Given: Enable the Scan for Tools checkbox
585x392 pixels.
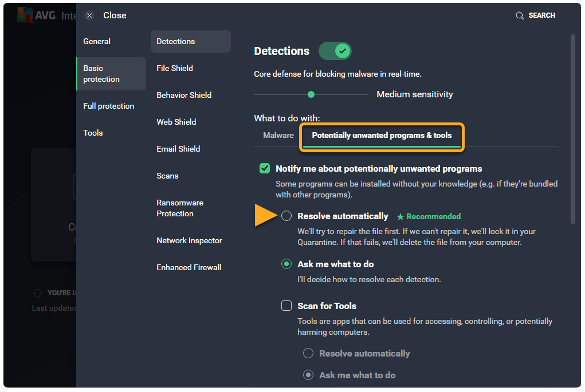Looking at the screenshot, I should coord(286,306).
